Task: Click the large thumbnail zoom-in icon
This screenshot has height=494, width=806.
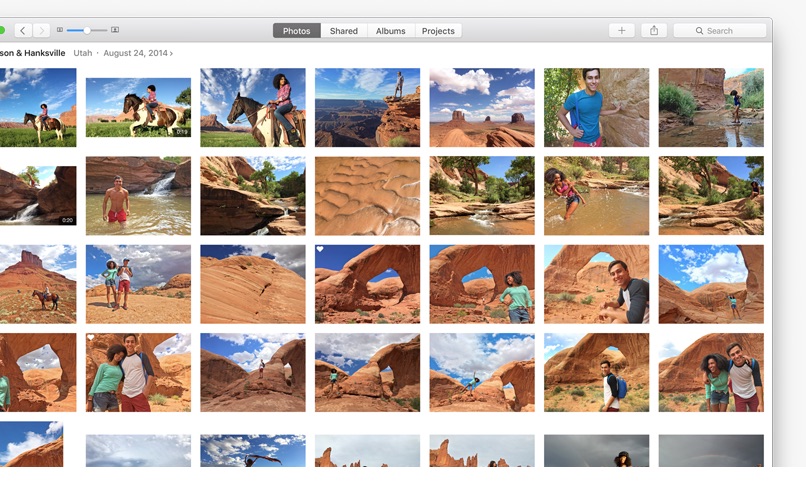Action: click(115, 31)
